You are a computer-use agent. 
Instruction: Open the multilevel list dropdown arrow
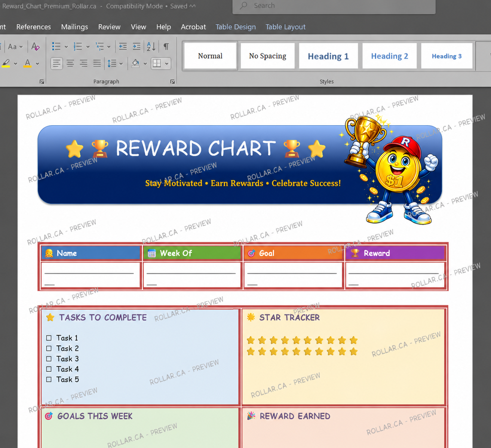109,47
